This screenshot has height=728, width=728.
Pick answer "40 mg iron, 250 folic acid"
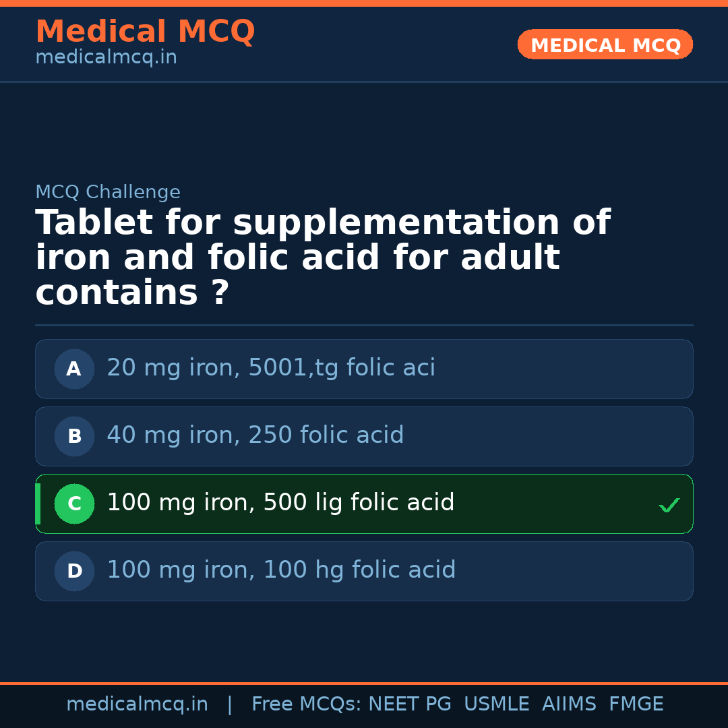255,435
